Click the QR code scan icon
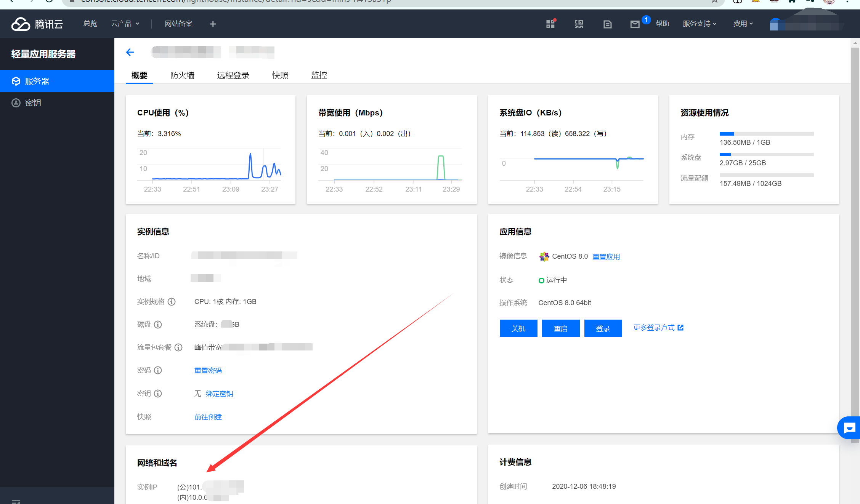 [579, 24]
